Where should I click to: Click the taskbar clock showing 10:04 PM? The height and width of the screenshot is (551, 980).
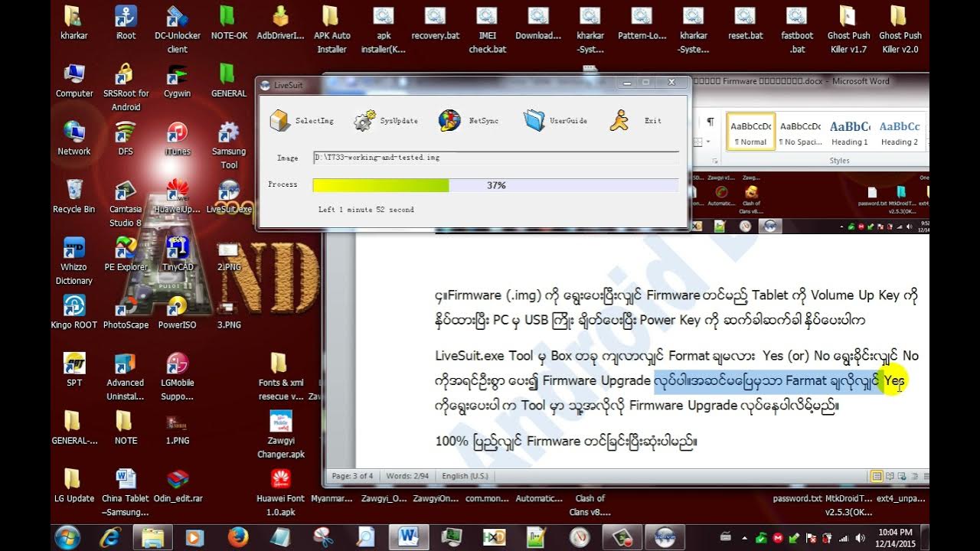pos(894,537)
